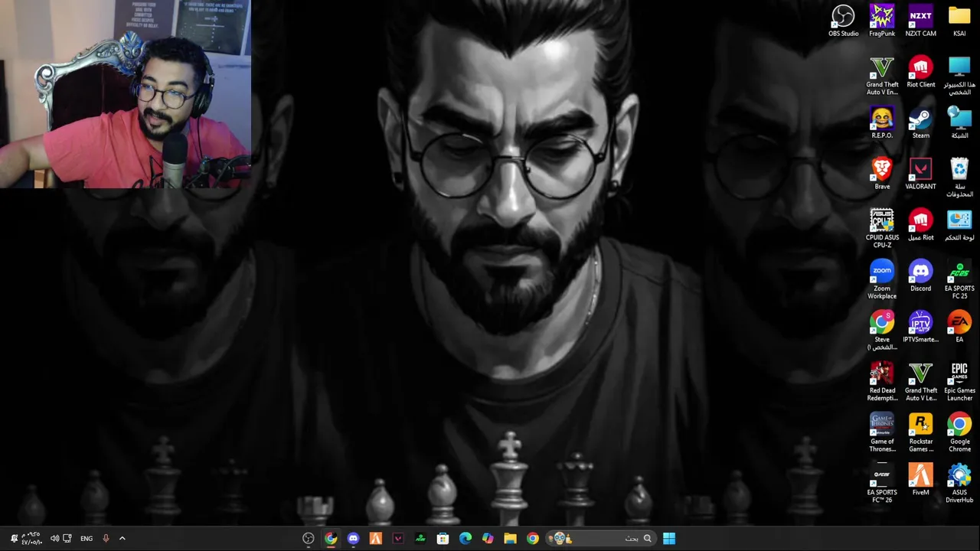Open Google Chrome desktop shortcut

[959, 432]
